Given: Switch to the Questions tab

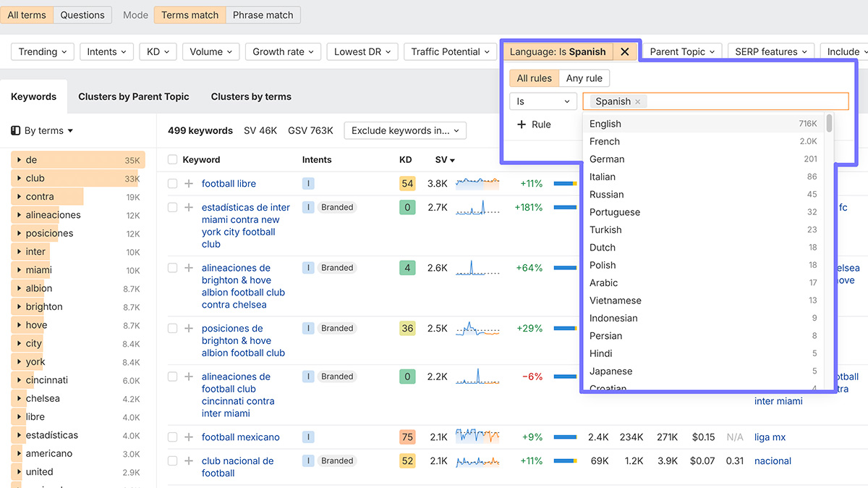Looking at the screenshot, I should [82, 15].
